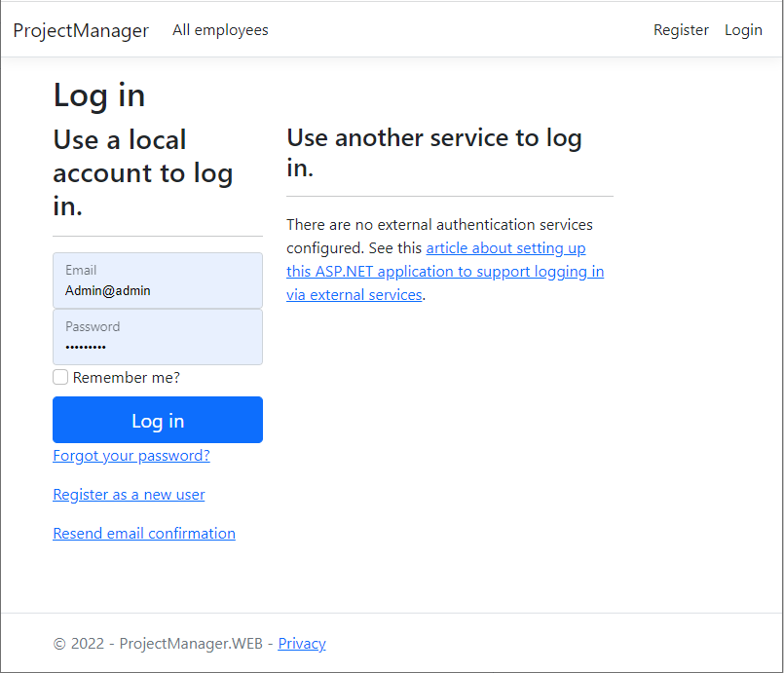Viewport: 784px width, 673px height.
Task: Focus the Email input field
Action: tap(158, 280)
